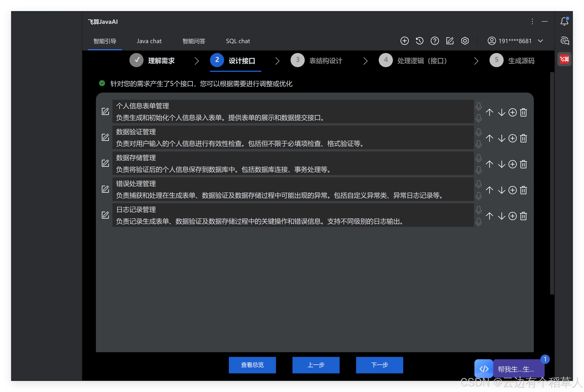Viewport: 584px width, 392px height.
Task: Delete the 日志记录管理 row
Action: (523, 216)
